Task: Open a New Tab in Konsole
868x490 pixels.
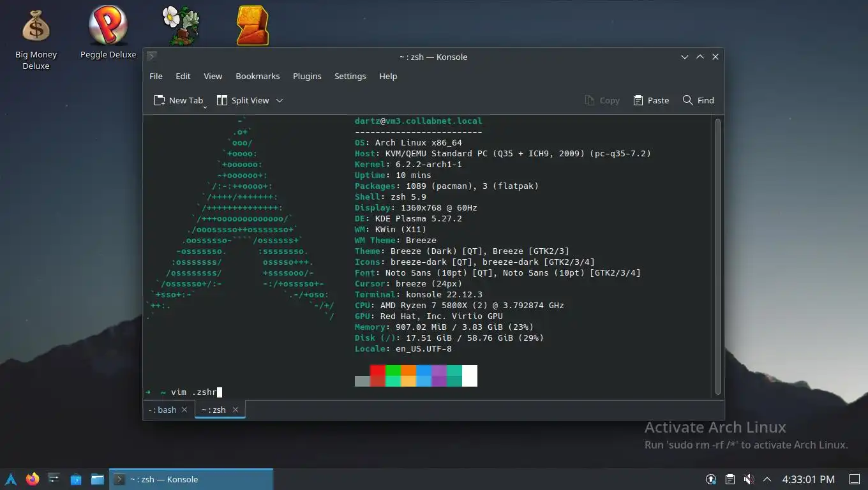Action: click(178, 100)
